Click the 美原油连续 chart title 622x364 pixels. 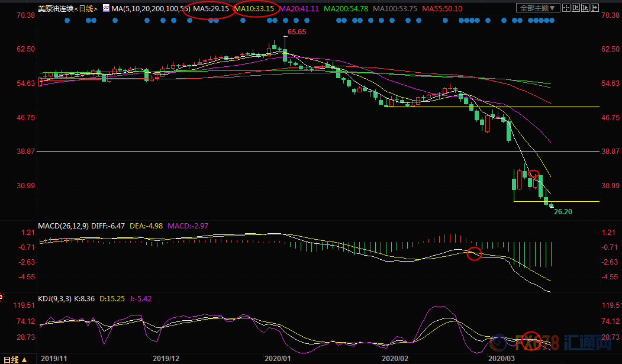pos(57,9)
